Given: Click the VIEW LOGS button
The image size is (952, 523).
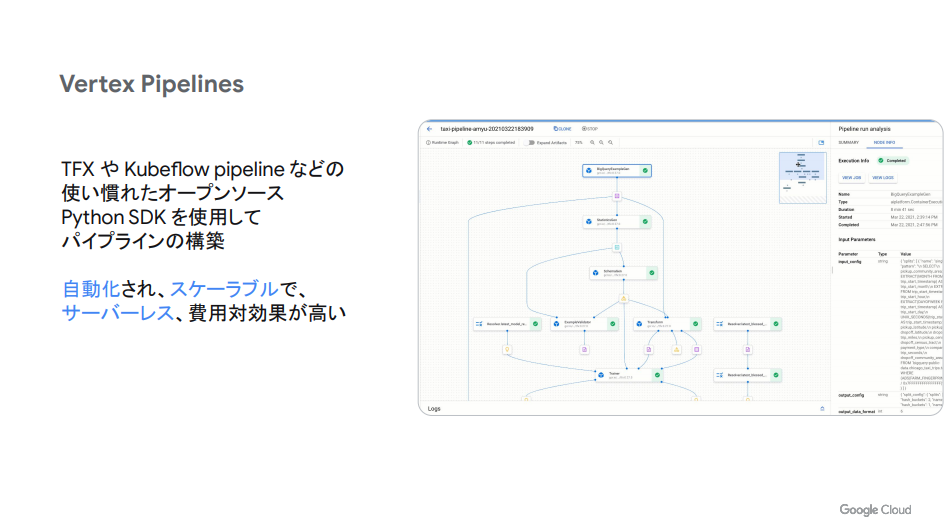Looking at the screenshot, I should [x=883, y=178].
